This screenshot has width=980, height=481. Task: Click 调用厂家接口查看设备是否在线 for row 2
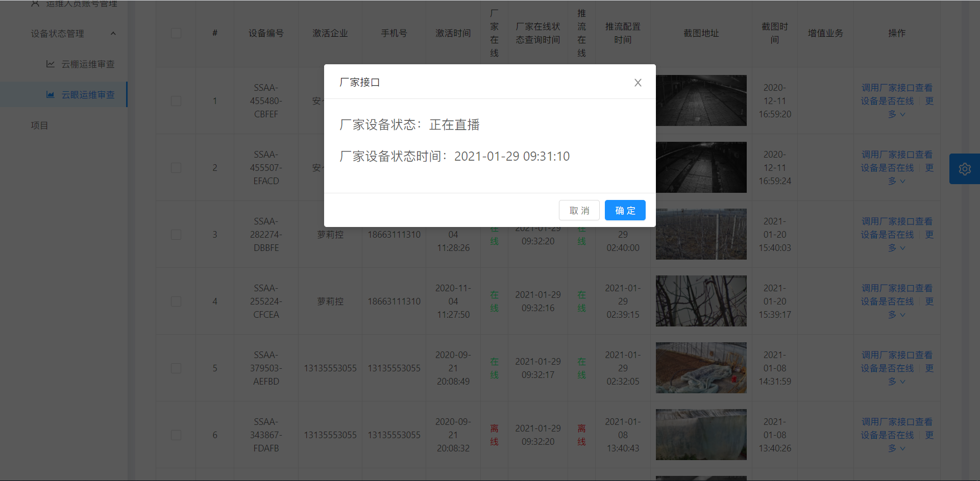pos(897,161)
